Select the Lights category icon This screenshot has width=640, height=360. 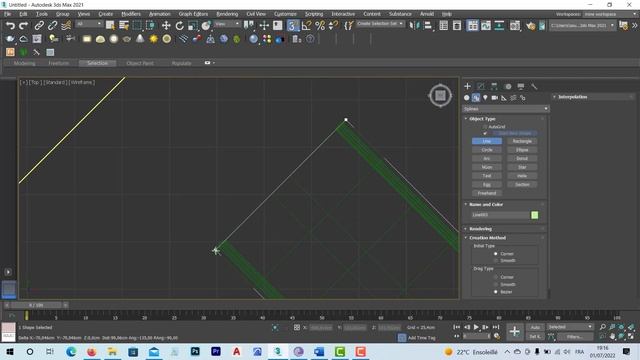coord(485,98)
